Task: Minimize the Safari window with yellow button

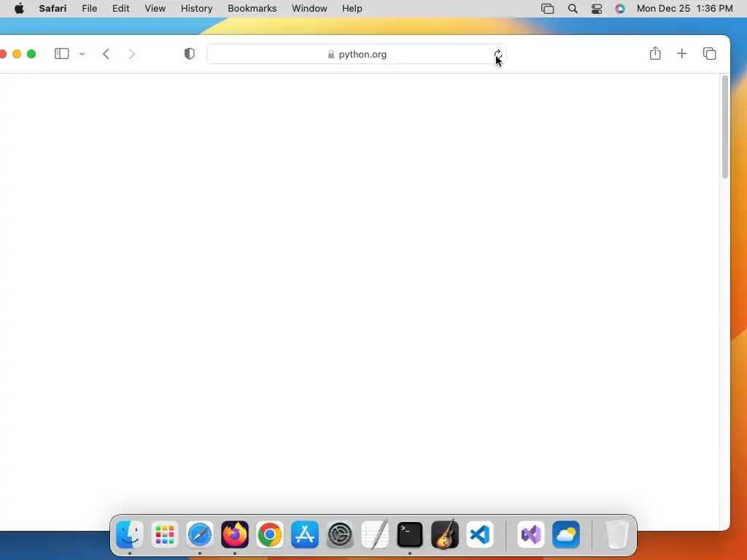Action: [x=17, y=54]
